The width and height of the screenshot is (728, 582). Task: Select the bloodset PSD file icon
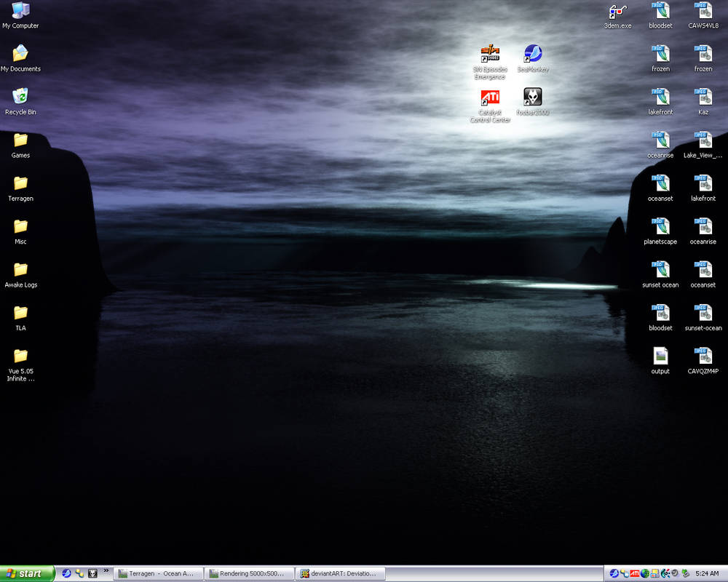660,15
